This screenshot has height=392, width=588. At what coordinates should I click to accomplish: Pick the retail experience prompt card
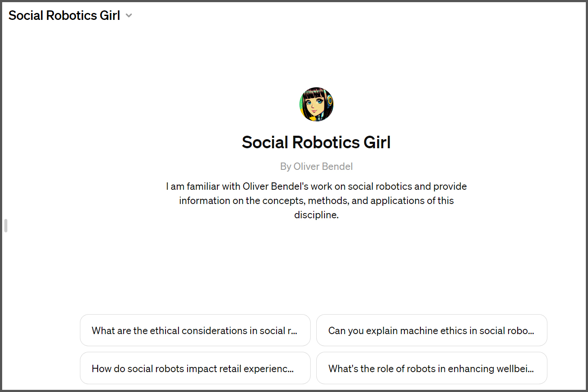(x=195, y=368)
